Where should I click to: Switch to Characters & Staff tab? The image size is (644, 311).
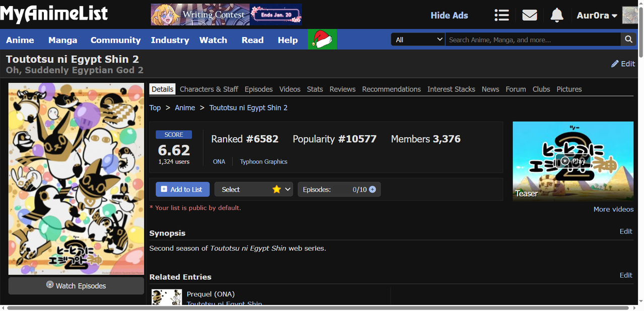[x=209, y=89]
